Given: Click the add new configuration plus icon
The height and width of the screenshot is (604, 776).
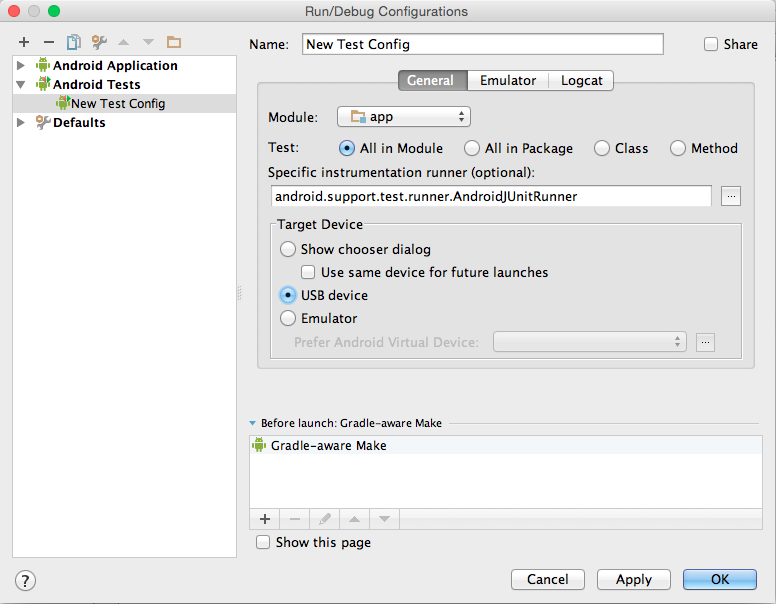Looking at the screenshot, I should click(x=24, y=42).
